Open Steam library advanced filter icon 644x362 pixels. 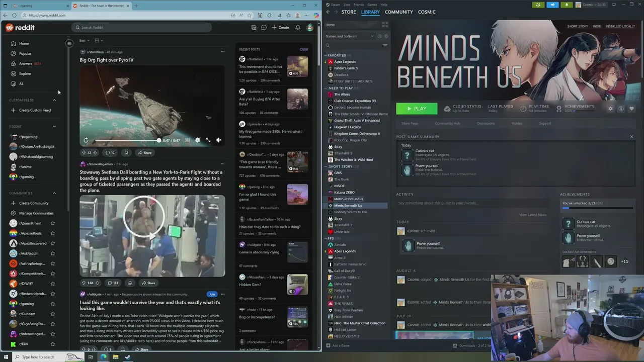click(x=385, y=46)
